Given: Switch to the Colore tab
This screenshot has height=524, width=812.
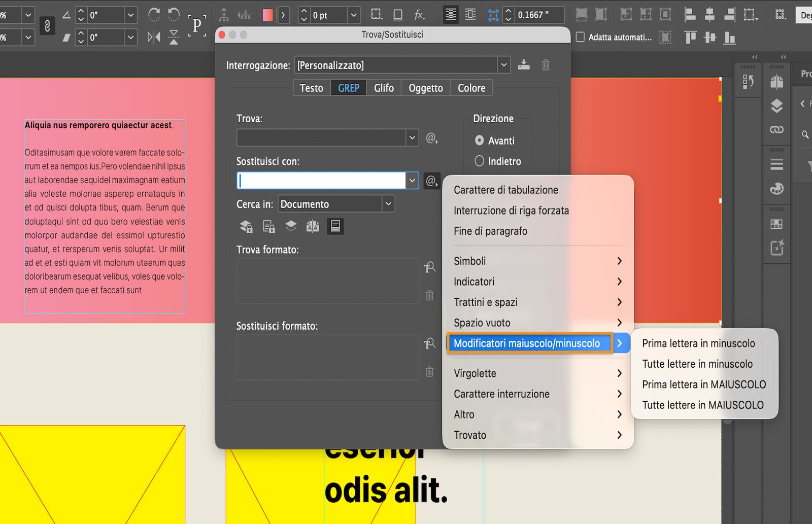Looking at the screenshot, I should [471, 88].
